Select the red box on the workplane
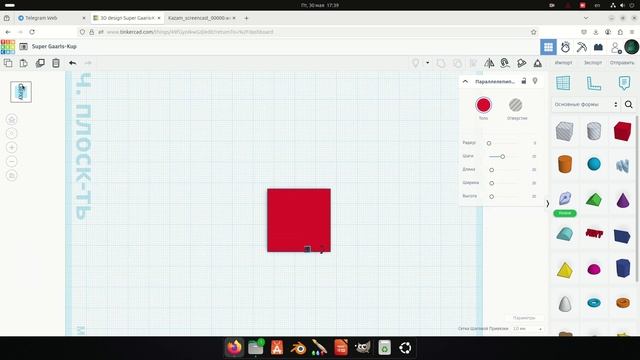 [299, 220]
